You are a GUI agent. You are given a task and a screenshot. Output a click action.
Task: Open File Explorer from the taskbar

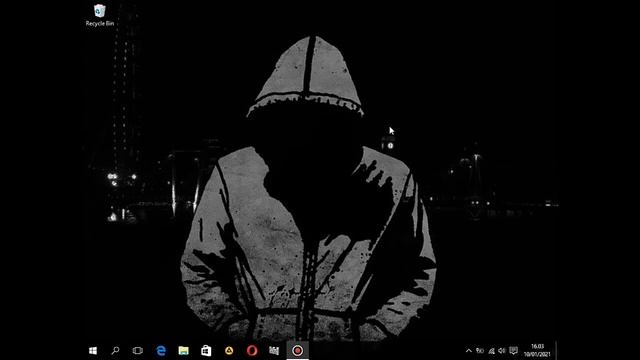[184, 351]
